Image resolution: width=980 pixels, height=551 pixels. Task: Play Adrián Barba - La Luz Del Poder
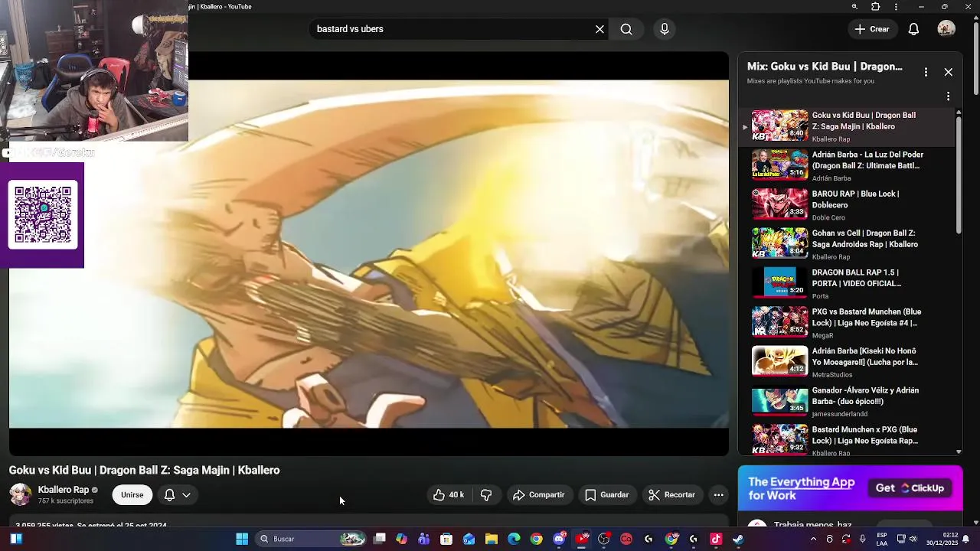pos(846,165)
